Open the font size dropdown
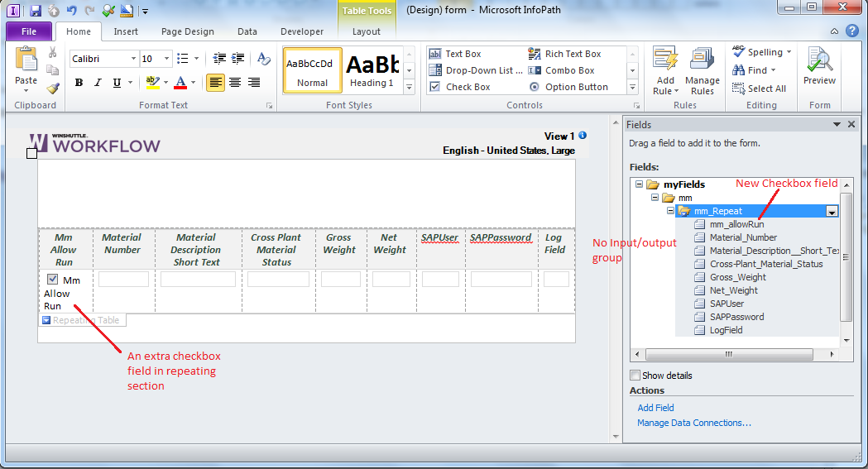Screen dimensions: 868x469 [x=166, y=58]
